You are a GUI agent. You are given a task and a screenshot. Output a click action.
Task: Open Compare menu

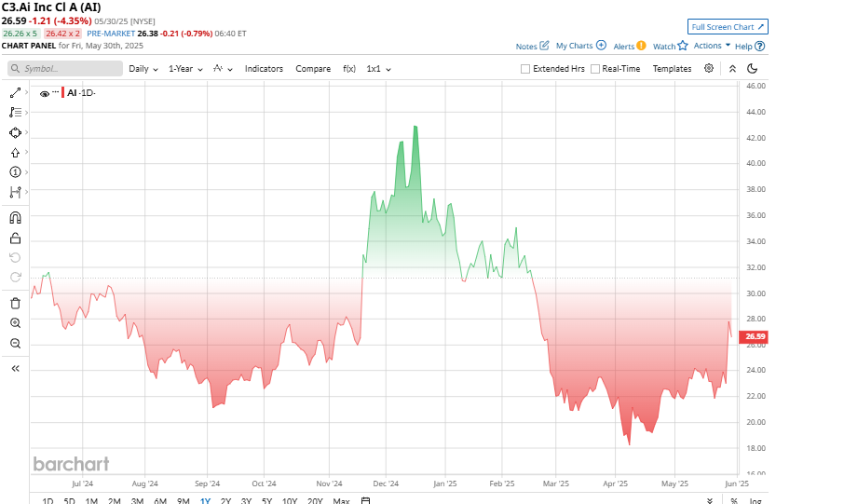(313, 69)
